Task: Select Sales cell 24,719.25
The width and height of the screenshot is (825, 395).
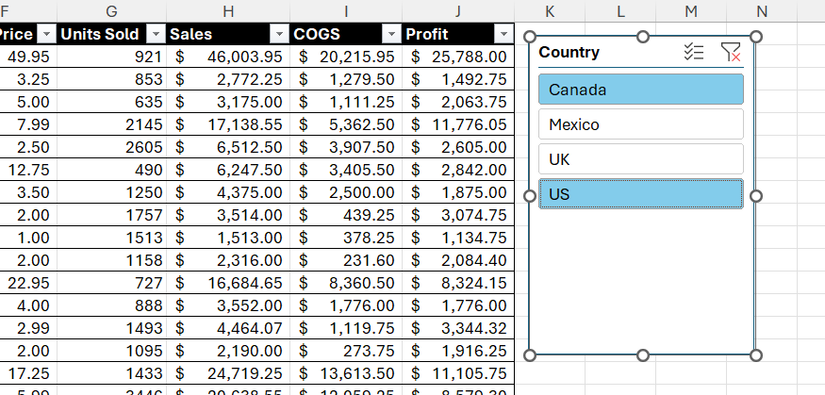Action: (228, 373)
